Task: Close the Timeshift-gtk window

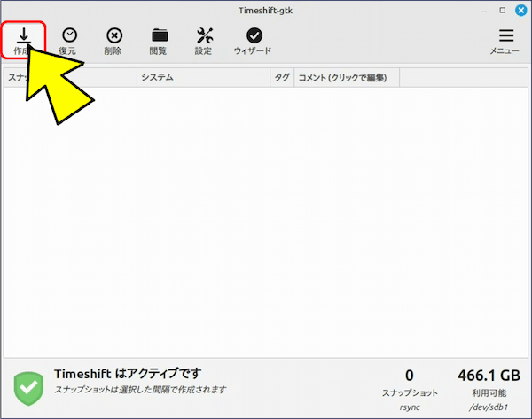Action: tap(520, 11)
